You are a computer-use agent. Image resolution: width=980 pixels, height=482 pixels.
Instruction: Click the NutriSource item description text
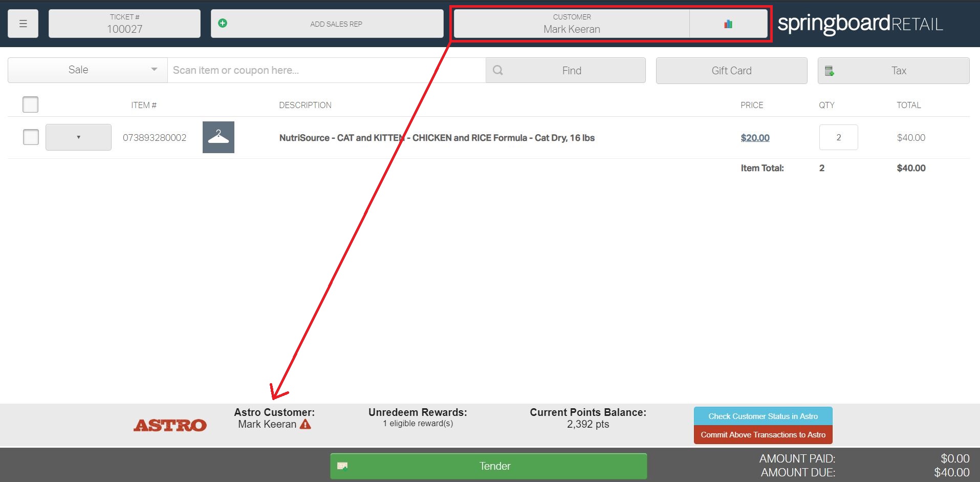pos(437,138)
